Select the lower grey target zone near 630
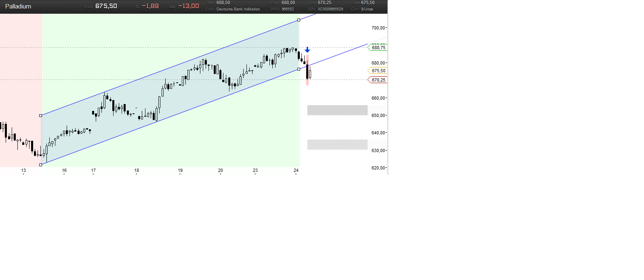The image size is (644, 280). coord(337,144)
